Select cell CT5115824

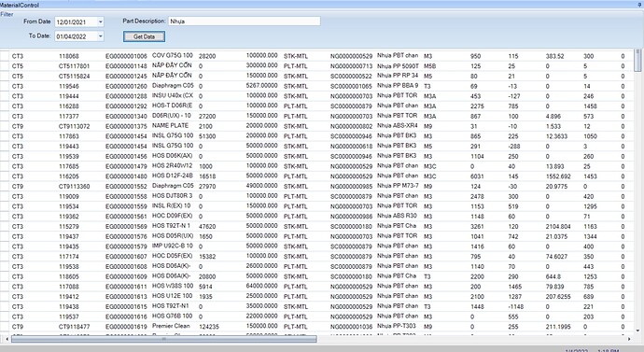[x=74, y=76]
